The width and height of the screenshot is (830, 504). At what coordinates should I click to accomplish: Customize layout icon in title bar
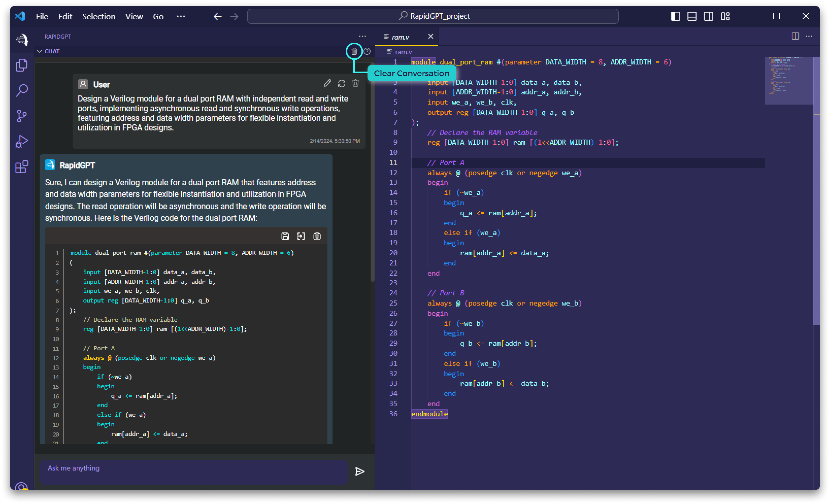coord(725,16)
